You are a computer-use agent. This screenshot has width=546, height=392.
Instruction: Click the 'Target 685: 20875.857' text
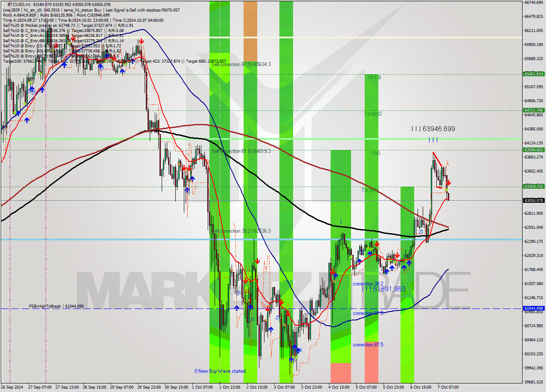(206, 61)
